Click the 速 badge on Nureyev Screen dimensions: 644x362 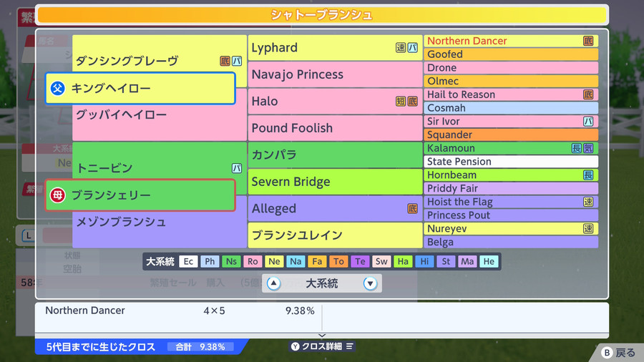[x=588, y=229]
